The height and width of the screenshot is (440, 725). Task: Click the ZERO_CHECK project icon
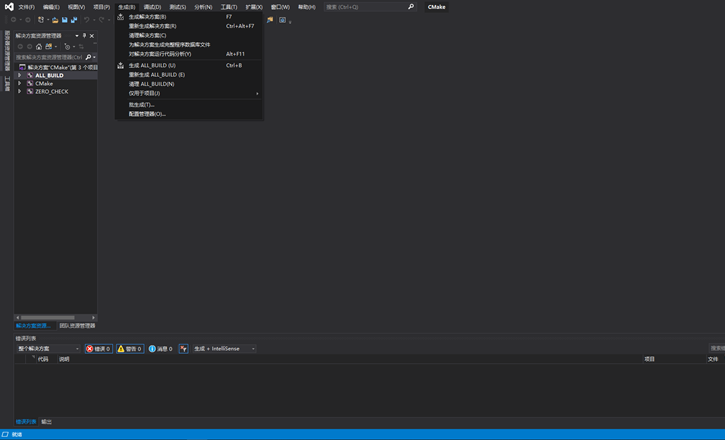(30, 92)
